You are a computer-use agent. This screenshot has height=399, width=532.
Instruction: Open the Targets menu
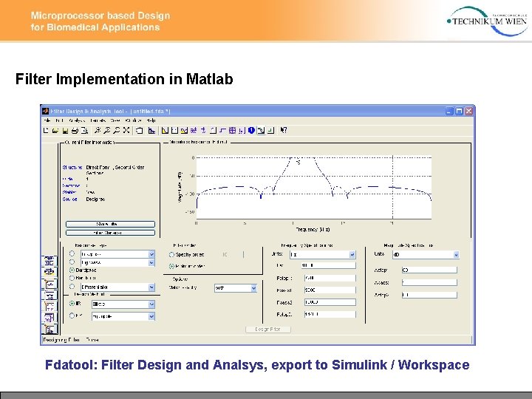point(98,120)
